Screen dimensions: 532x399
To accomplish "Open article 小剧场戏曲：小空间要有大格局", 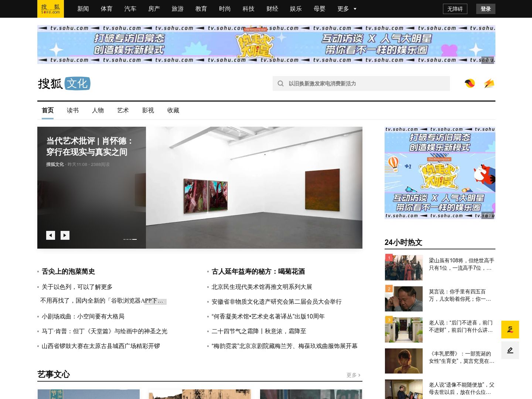I will tap(83, 317).
